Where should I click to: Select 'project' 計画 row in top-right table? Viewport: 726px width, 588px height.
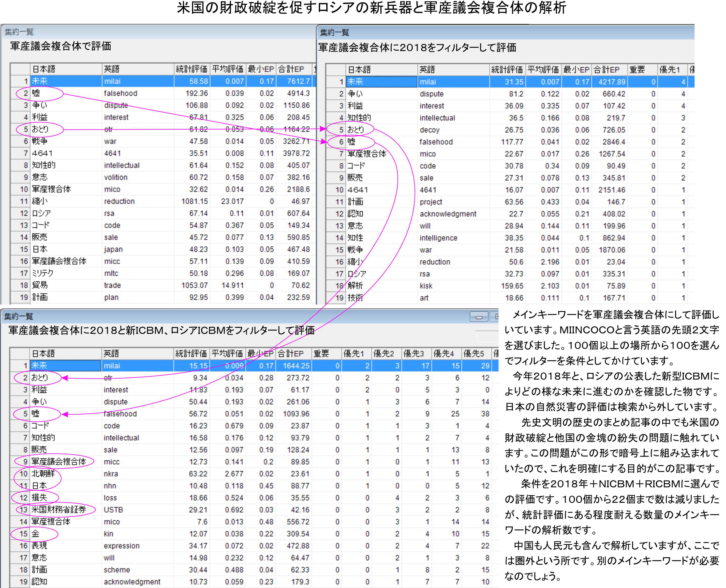click(510, 202)
